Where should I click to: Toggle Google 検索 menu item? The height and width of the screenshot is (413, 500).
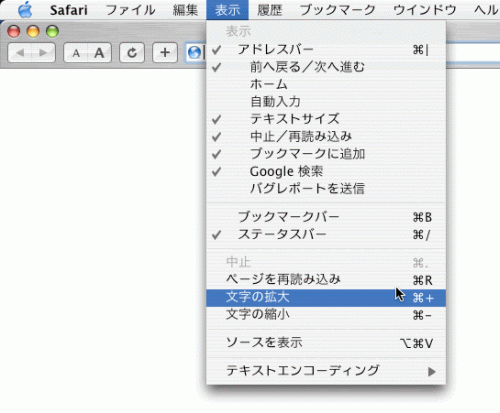pyautogui.click(x=326, y=172)
